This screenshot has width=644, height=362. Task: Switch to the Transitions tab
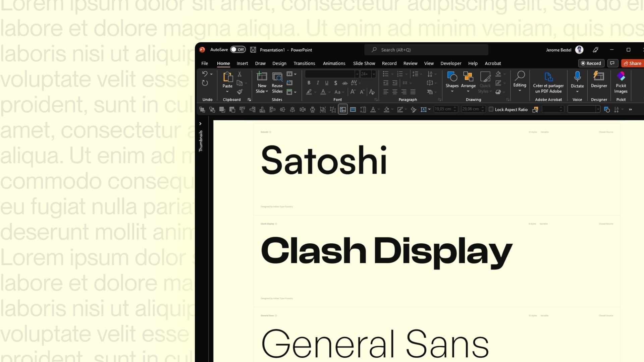click(x=304, y=63)
